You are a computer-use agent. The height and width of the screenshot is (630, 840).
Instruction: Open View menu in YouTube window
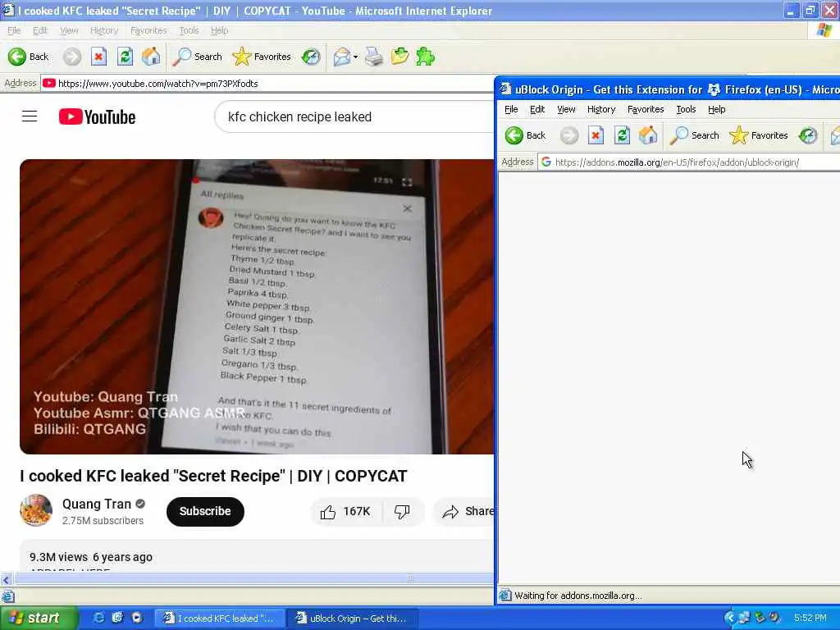[69, 30]
